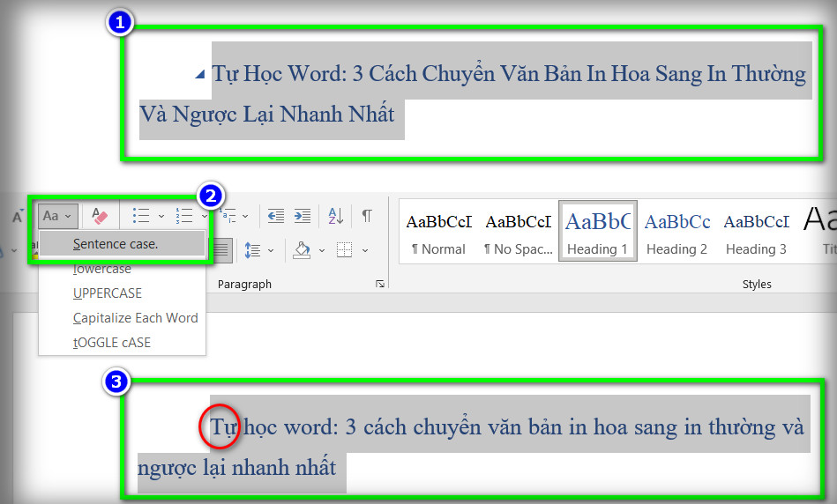
Task: Open the Borders dropdown arrow
Action: (x=365, y=250)
